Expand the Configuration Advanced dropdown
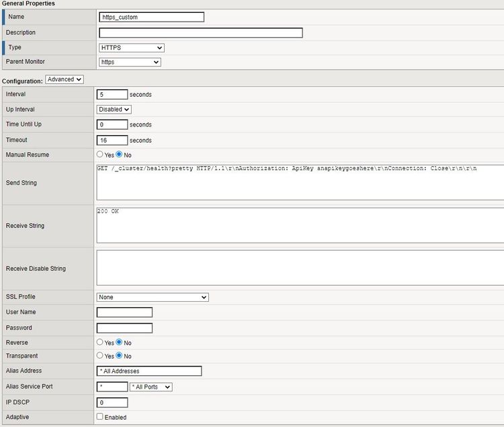This screenshot has height=427, width=504. point(65,79)
